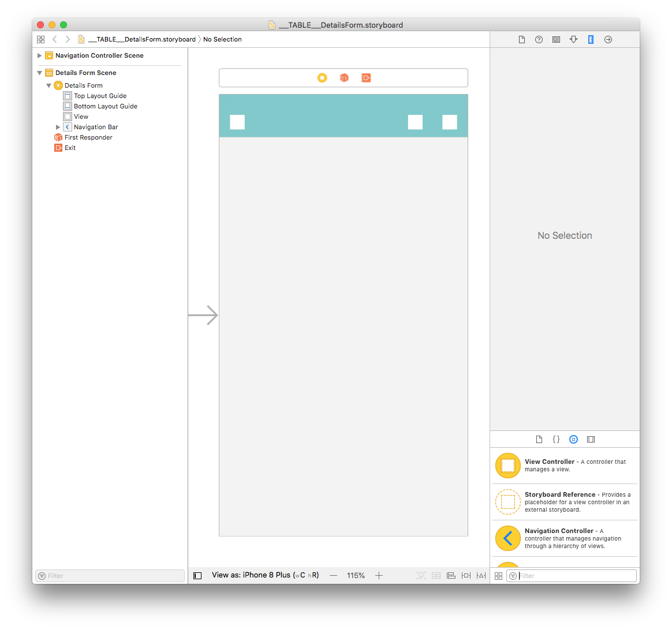This screenshot has height=630, width=672.
Task: Select the Storyboard Reference library object
Action: (565, 502)
